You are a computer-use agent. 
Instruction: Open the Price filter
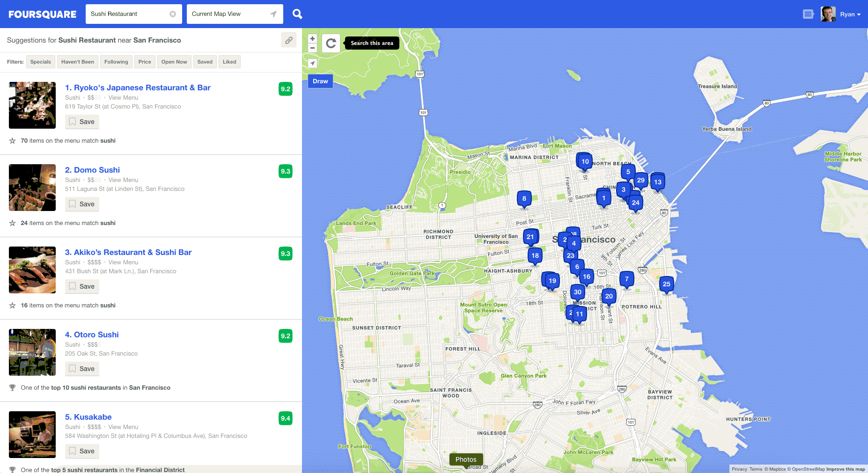pos(145,62)
